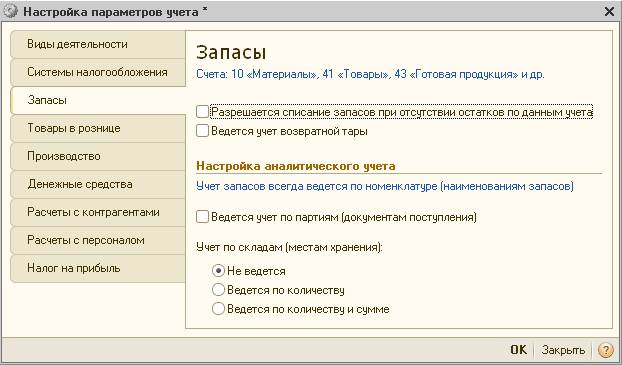Open the 'Производство' section tab
The width and height of the screenshot is (622, 365).
pos(98,156)
